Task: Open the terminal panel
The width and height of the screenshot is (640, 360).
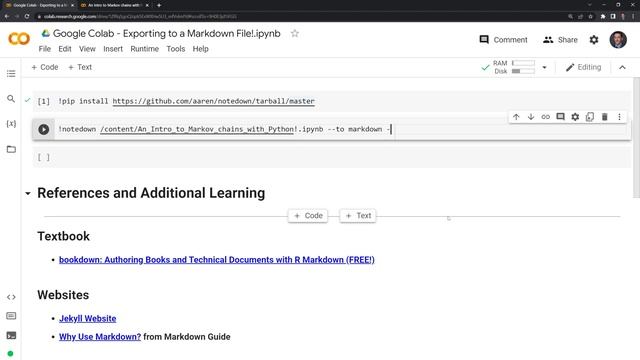Action: click(x=11, y=336)
